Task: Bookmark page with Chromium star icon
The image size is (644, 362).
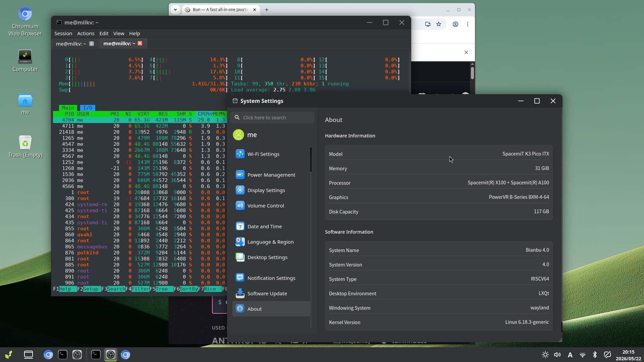Action: [439, 24]
